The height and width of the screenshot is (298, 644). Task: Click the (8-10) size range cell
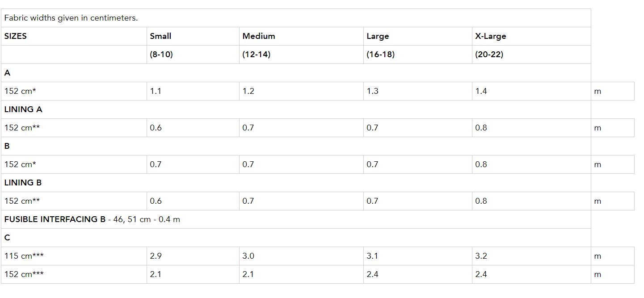point(161,55)
